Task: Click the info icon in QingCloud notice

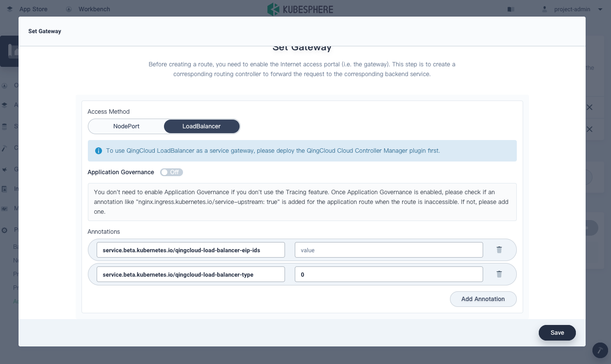Action: click(x=99, y=151)
